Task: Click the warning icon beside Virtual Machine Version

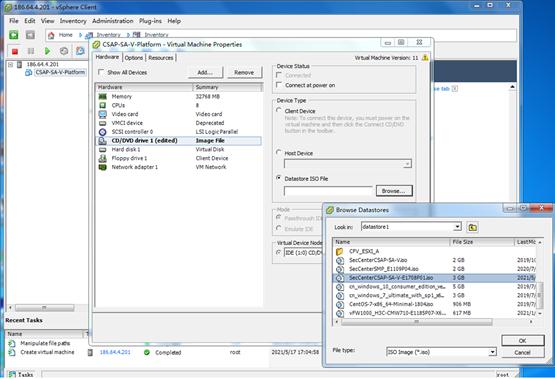Action: click(425, 57)
